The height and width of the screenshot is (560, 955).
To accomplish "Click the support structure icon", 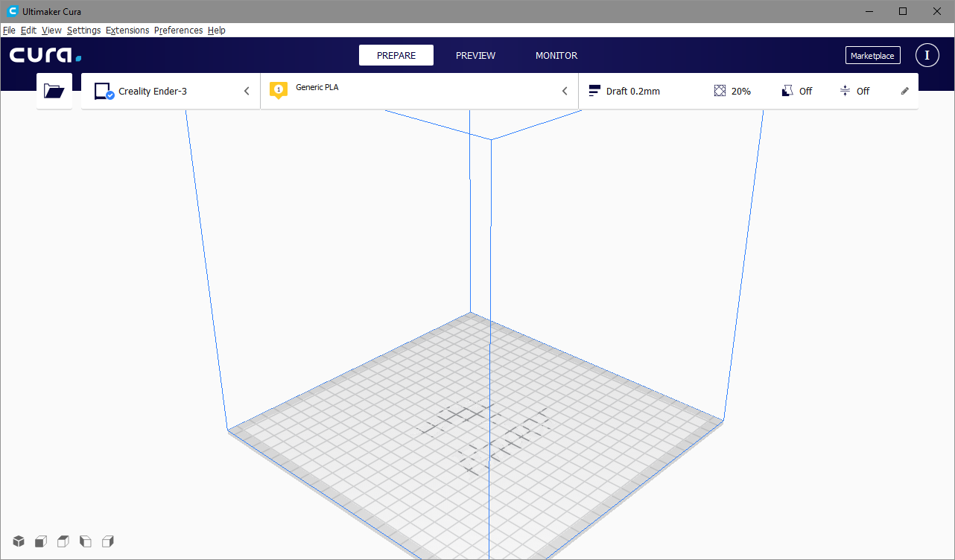I will [x=787, y=91].
